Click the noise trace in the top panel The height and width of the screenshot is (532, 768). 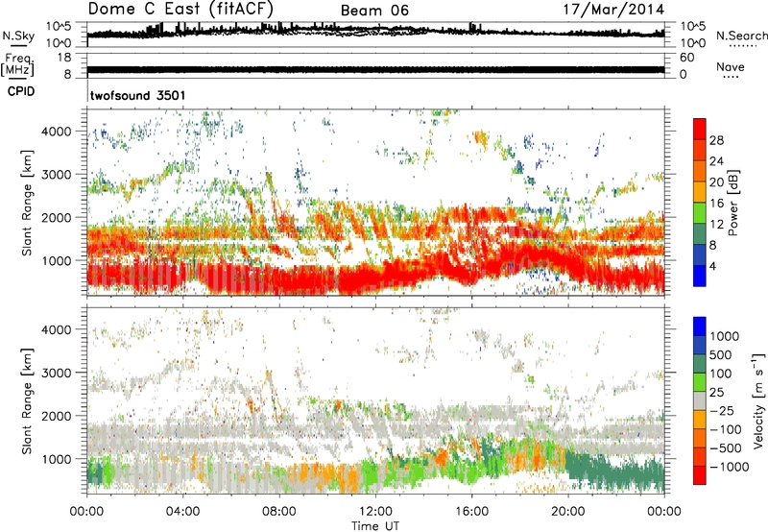[375, 31]
